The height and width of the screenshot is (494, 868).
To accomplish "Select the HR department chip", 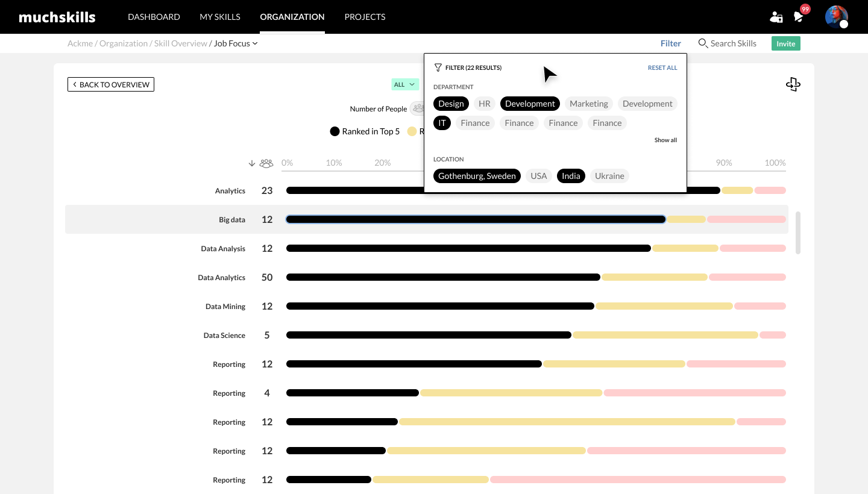I will (485, 104).
